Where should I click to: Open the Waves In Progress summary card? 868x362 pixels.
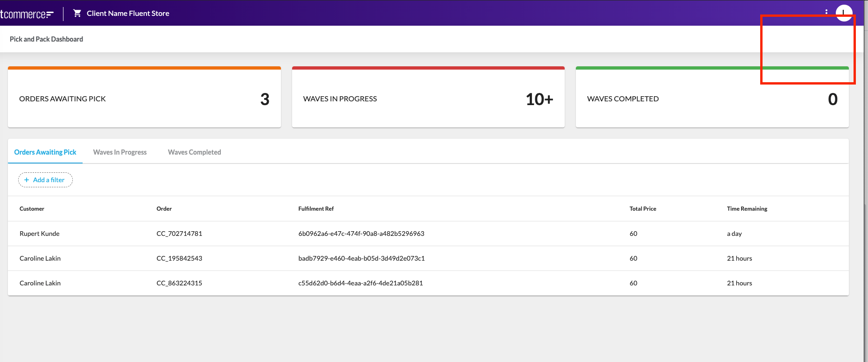click(x=428, y=99)
